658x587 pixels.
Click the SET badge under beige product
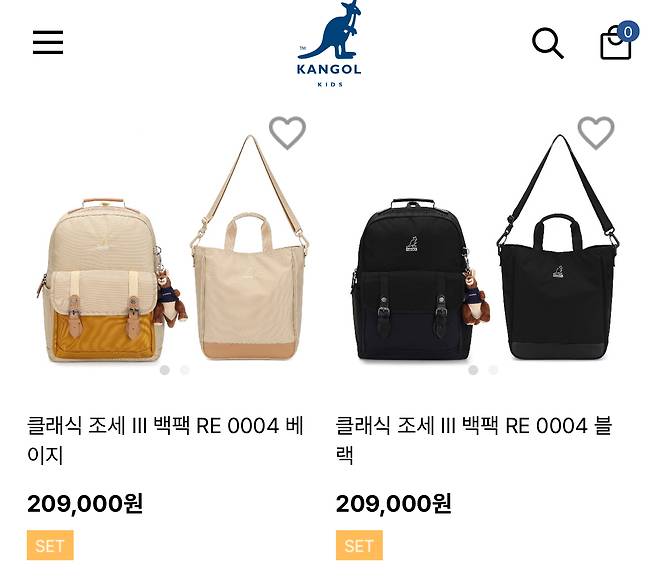(50, 545)
